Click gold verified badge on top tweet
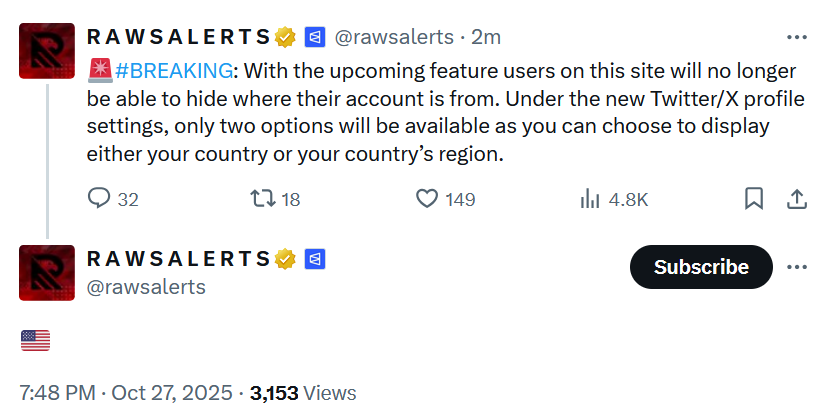 (x=285, y=37)
